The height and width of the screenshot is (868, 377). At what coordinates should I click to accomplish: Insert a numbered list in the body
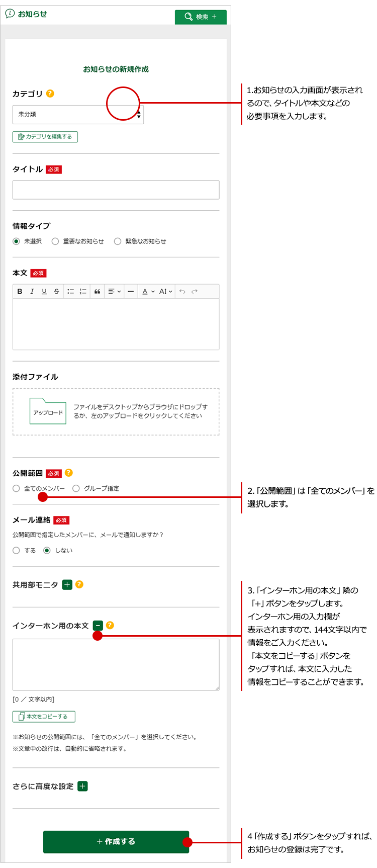[x=83, y=291]
